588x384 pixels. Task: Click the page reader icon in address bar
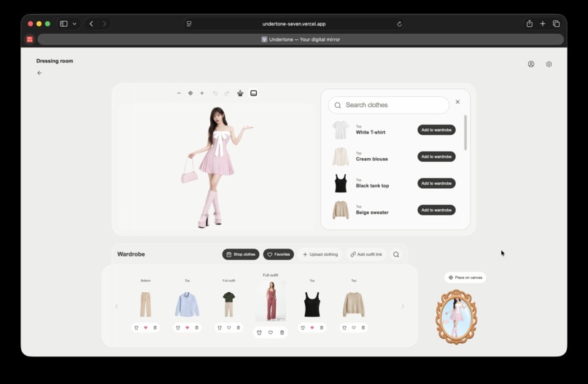coord(189,24)
